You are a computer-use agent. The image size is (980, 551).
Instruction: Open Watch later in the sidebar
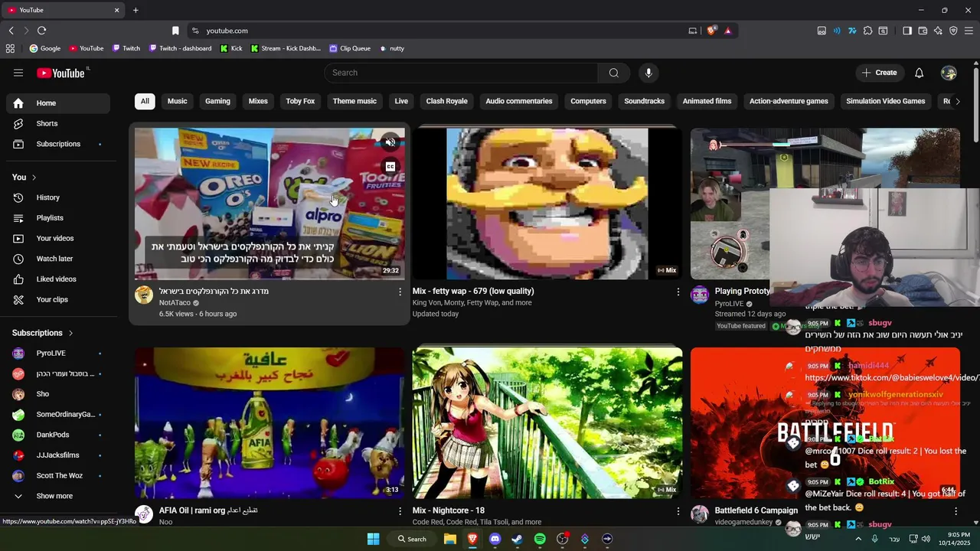click(x=58, y=259)
